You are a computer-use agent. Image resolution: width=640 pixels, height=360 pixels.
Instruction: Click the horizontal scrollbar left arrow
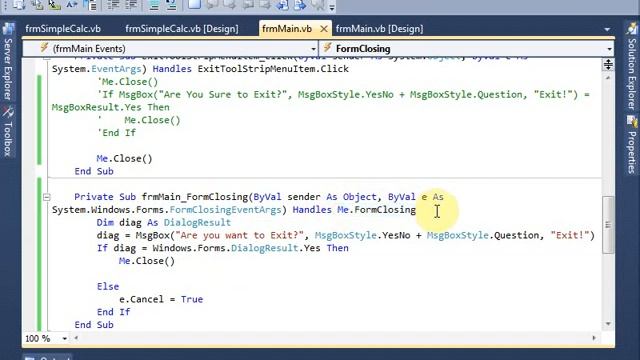76,338
